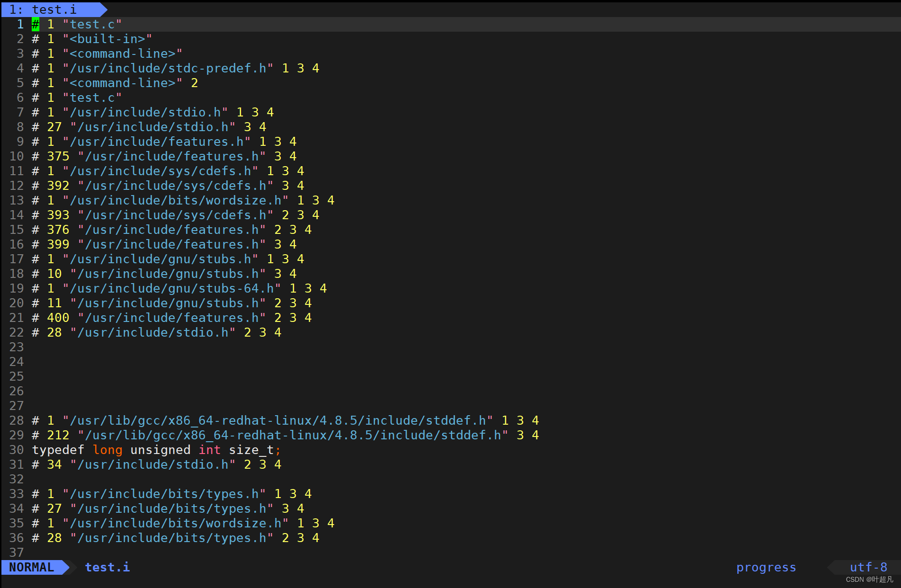901x588 pixels.
Task: Click number 376 on line 15
Action: (58, 230)
